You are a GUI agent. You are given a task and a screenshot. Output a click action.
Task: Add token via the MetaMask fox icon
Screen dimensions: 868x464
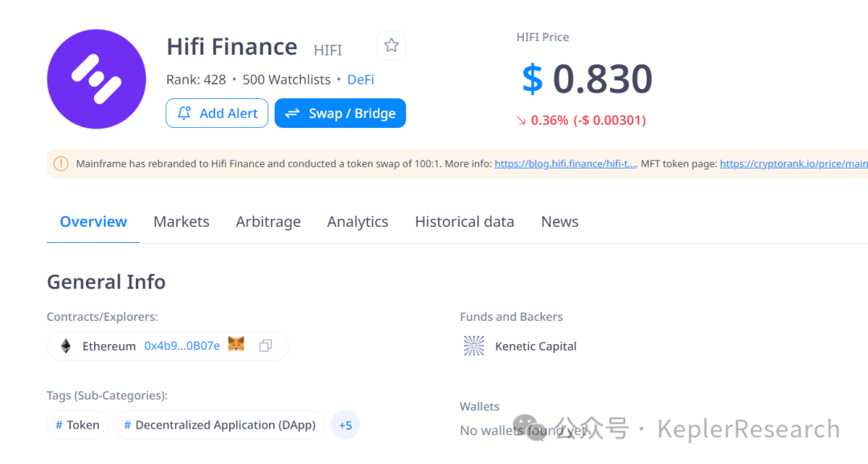pyautogui.click(x=236, y=345)
